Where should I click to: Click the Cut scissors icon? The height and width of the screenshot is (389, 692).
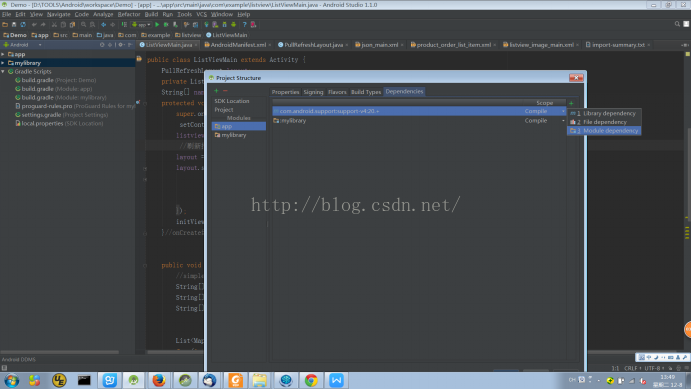(x=54, y=25)
